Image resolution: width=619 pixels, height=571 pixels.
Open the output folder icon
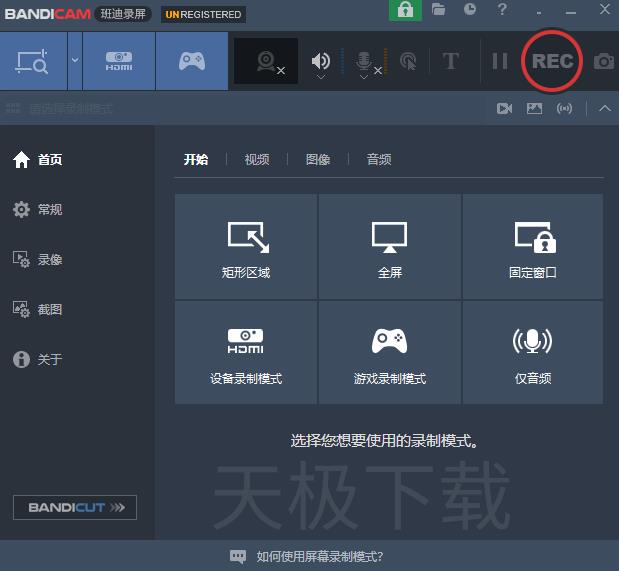tap(438, 9)
